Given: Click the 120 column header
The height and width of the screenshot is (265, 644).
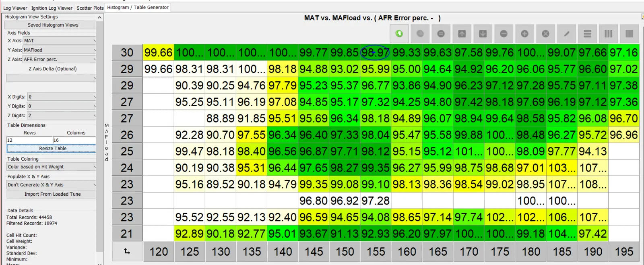Looking at the screenshot, I should [159, 252].
